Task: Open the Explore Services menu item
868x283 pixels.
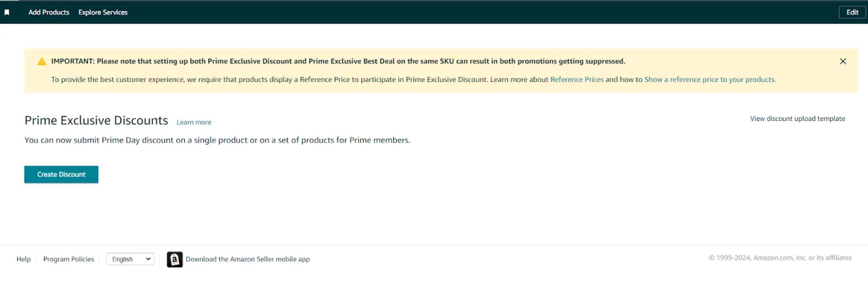Action: tap(103, 12)
